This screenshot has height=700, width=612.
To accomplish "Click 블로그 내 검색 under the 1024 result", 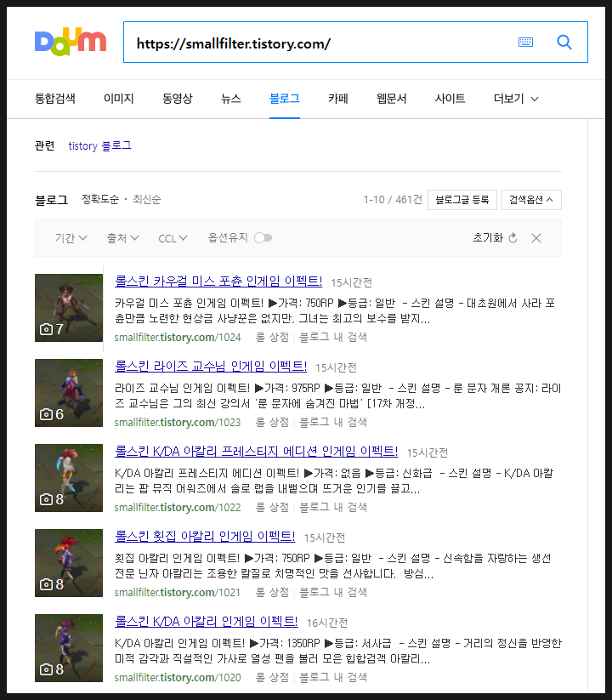I will point(333,337).
